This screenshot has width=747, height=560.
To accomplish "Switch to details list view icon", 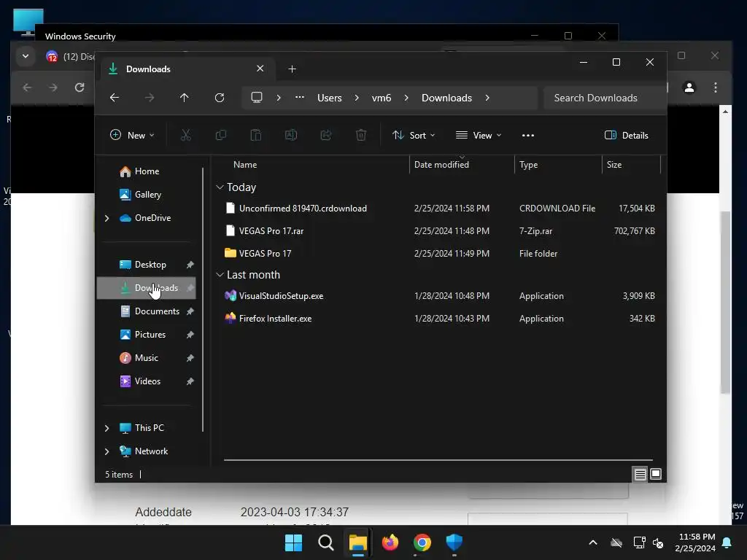I will tap(640, 474).
